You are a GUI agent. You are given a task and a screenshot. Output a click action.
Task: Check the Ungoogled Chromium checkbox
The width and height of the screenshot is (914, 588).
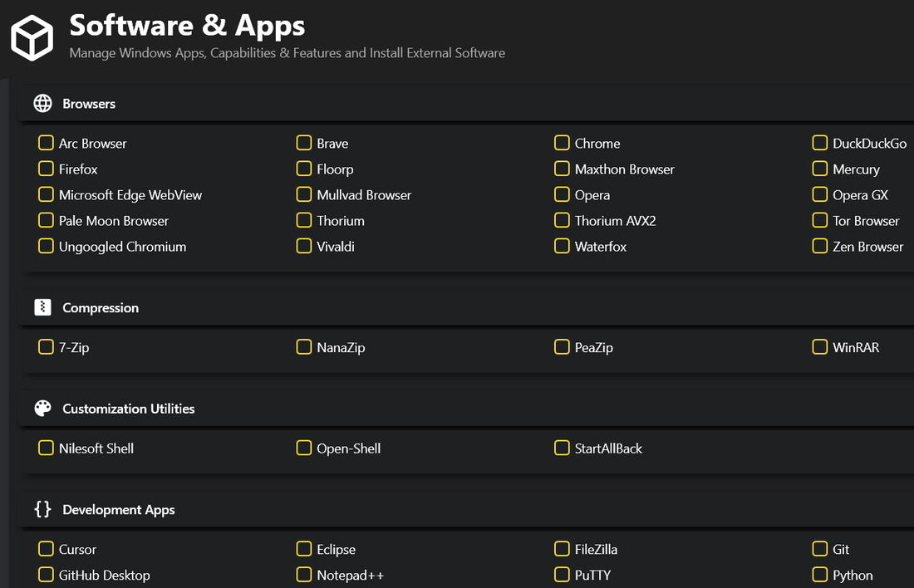pyautogui.click(x=46, y=246)
